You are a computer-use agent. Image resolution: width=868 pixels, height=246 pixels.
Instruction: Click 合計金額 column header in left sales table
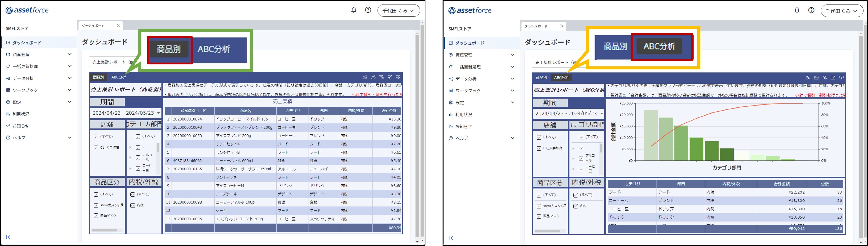click(389, 111)
